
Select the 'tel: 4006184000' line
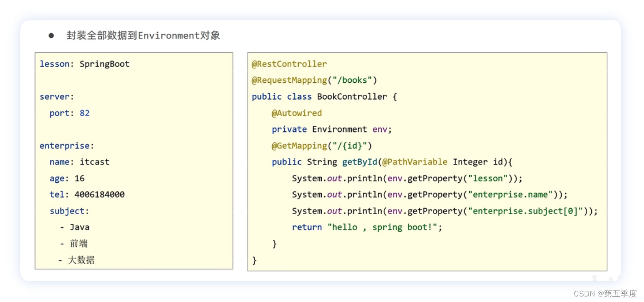pos(87,194)
